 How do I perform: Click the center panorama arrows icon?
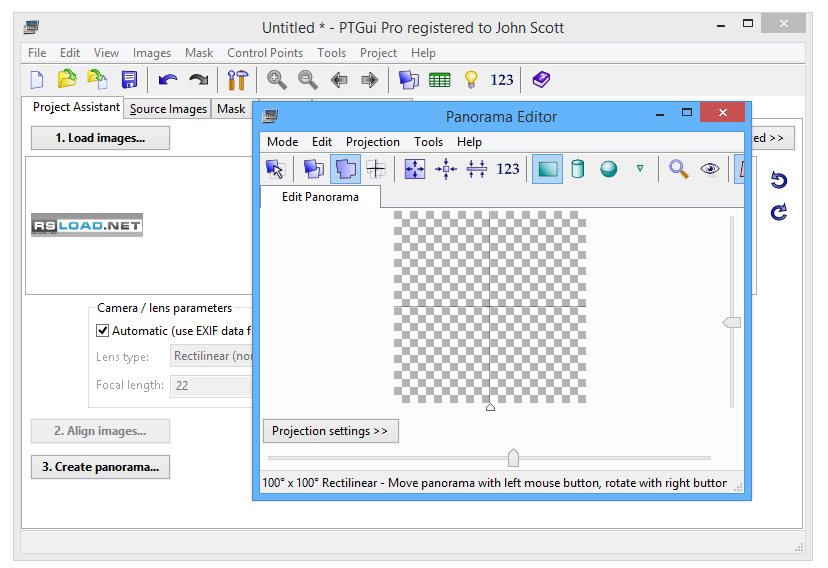[446, 169]
